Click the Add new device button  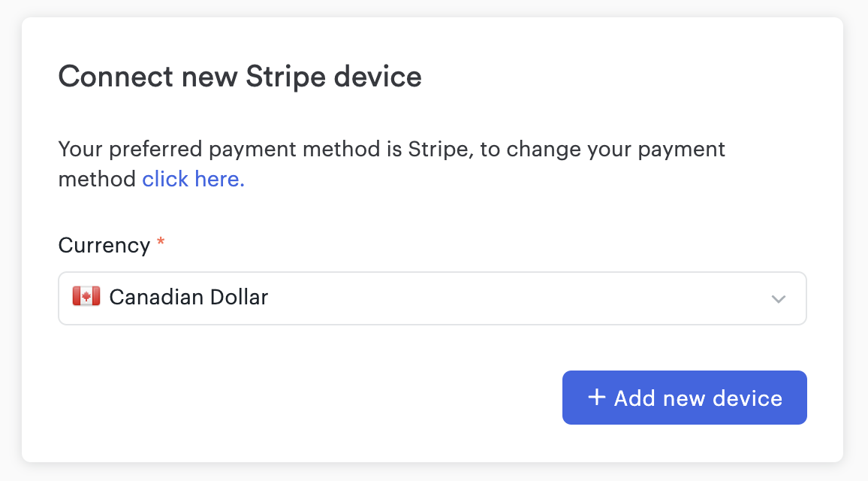point(684,398)
